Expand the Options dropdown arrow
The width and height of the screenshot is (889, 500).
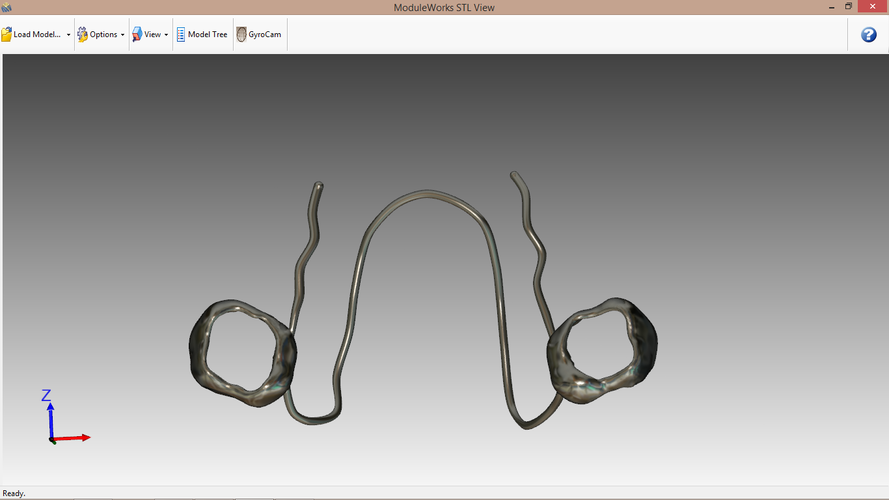122,35
